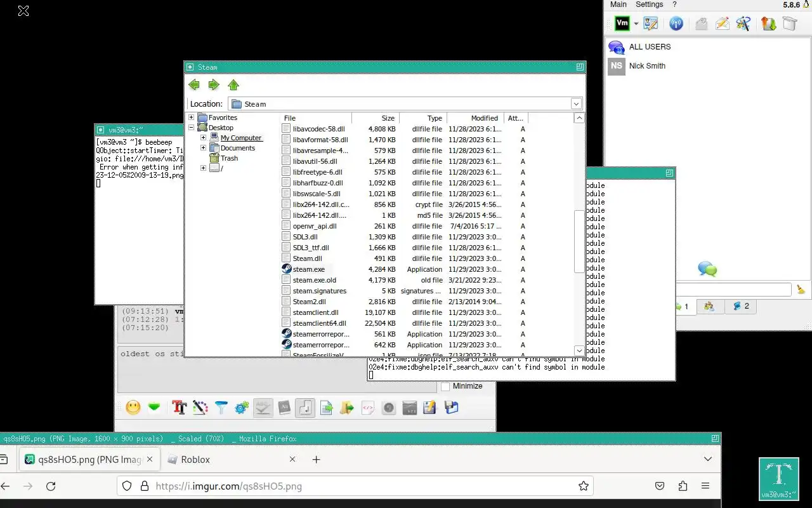The width and height of the screenshot is (812, 508).
Task: Click the blue broadcast antenna icon
Action: tap(676, 24)
